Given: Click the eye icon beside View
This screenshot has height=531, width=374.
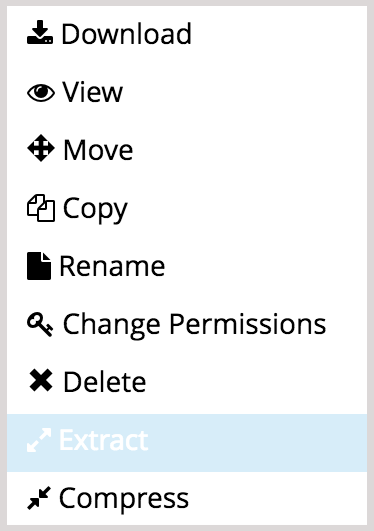Looking at the screenshot, I should coord(41,92).
